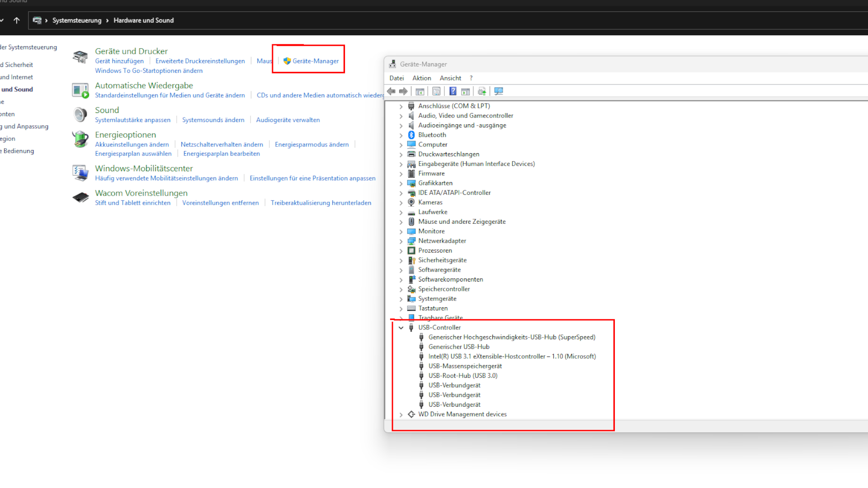The image size is (868, 488).
Task: Open the Aktion menu
Action: pos(421,78)
